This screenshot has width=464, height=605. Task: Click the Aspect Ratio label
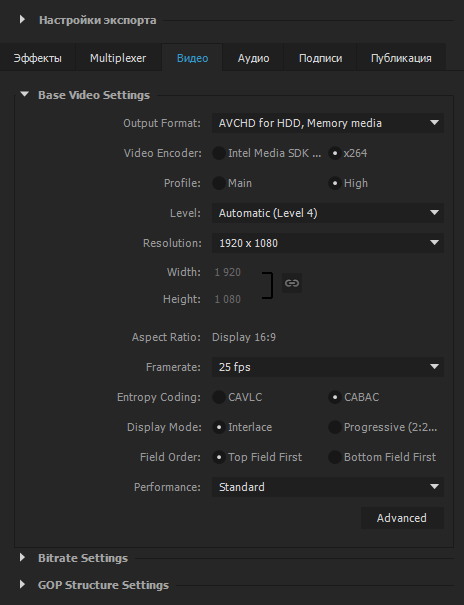[166, 337]
